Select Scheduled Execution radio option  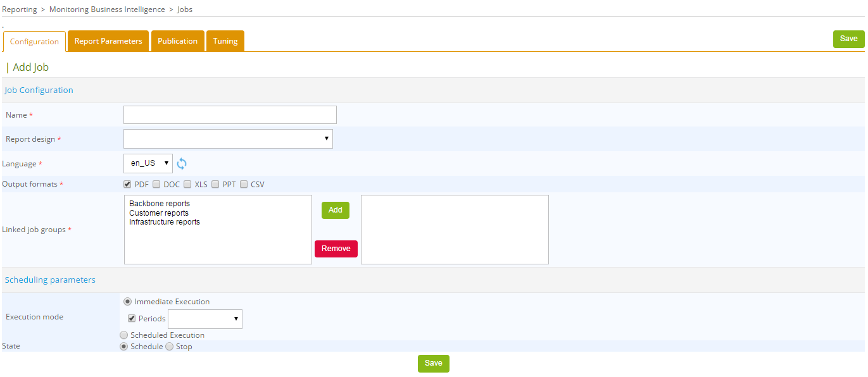(x=123, y=335)
